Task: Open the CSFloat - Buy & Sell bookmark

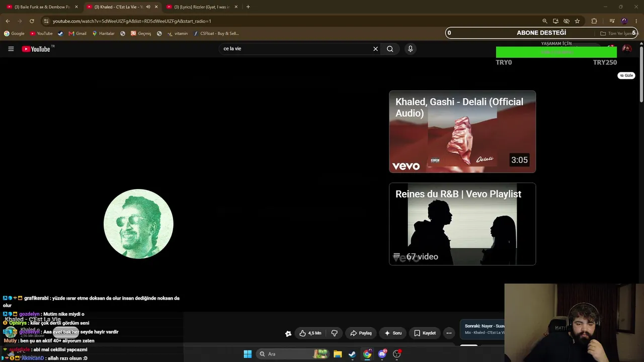Action: point(216,34)
